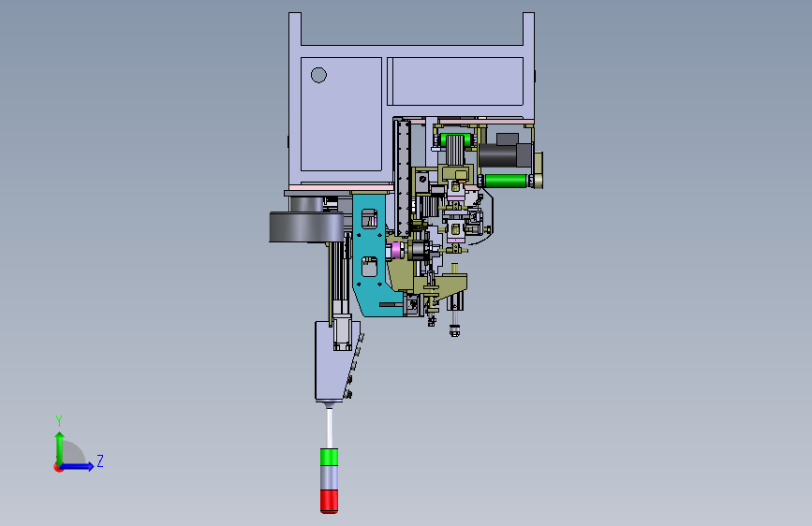Pick the white pole above the signal light
This screenshot has height=526, width=812.
tap(329, 428)
